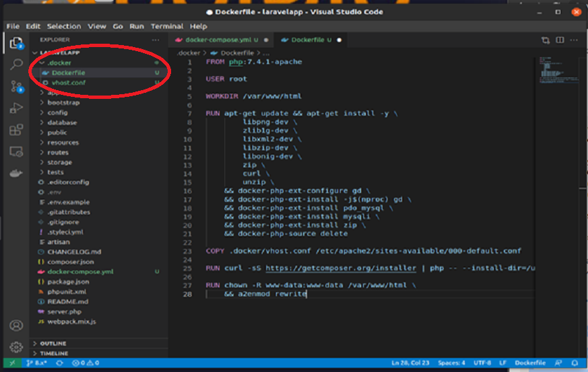Open composer.json in the explorer
The height and width of the screenshot is (372, 588).
(71, 262)
